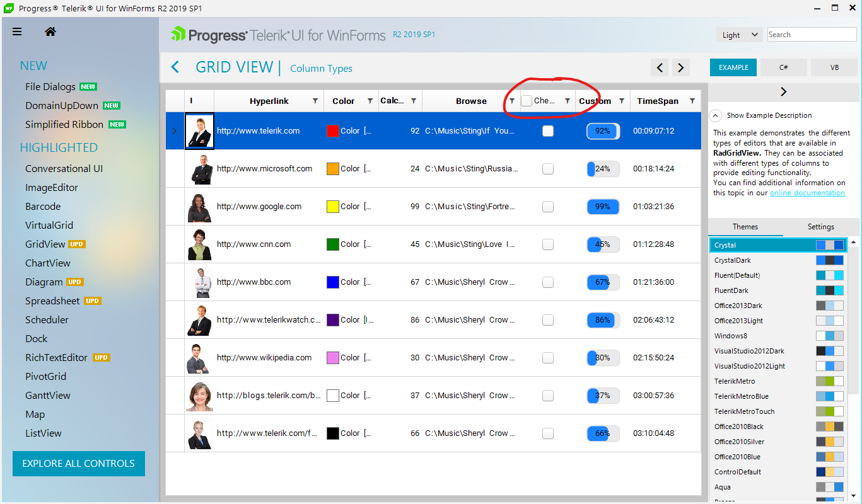Open filter icon on Browse column
The image size is (862, 504).
click(512, 101)
